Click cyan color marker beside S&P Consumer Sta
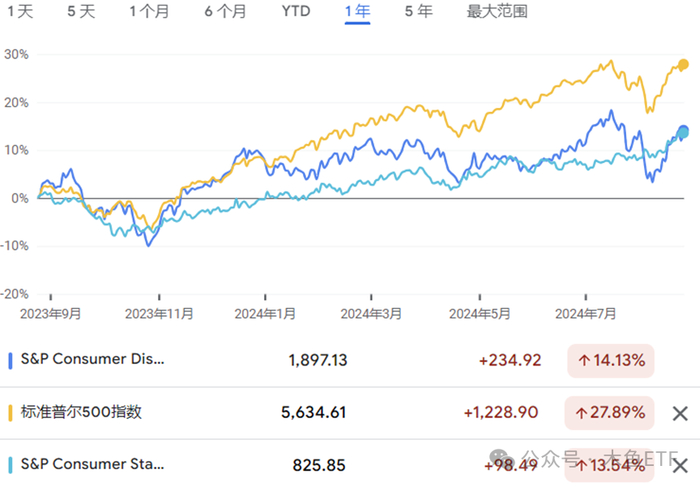The width and height of the screenshot is (700, 487). [x=10, y=465]
